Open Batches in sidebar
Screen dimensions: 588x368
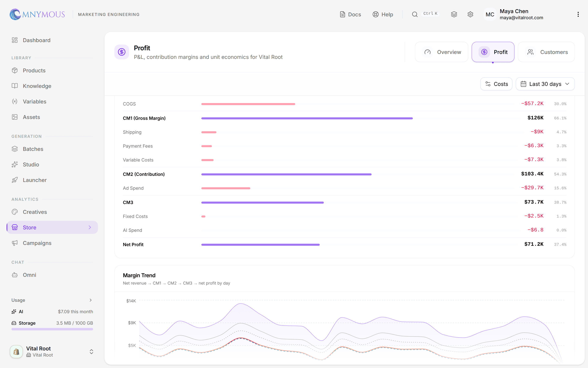click(x=52, y=149)
